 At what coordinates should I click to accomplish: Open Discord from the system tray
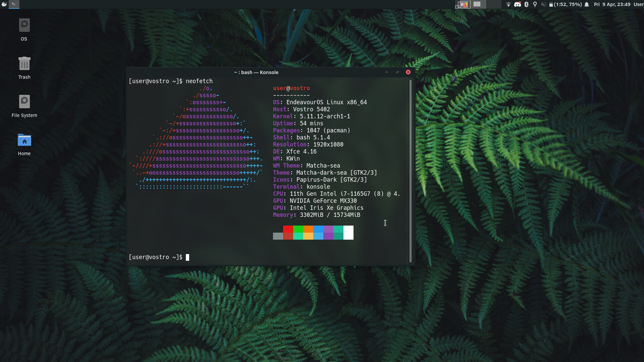(x=518, y=4)
